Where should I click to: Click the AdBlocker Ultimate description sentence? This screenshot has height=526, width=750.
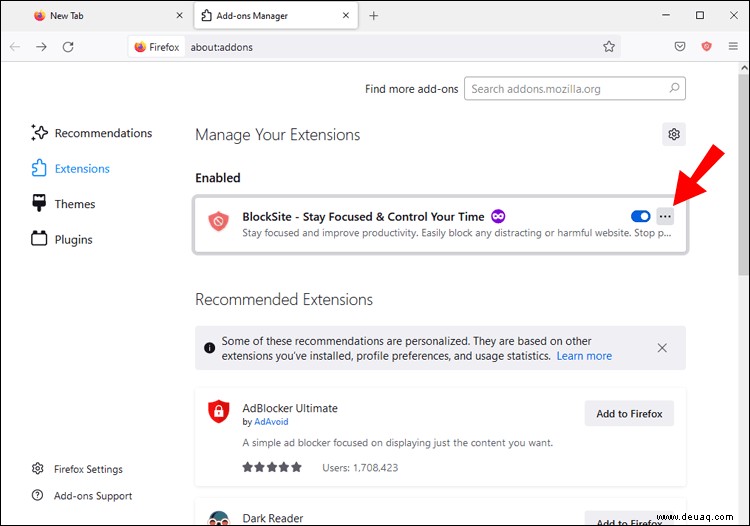click(397, 443)
